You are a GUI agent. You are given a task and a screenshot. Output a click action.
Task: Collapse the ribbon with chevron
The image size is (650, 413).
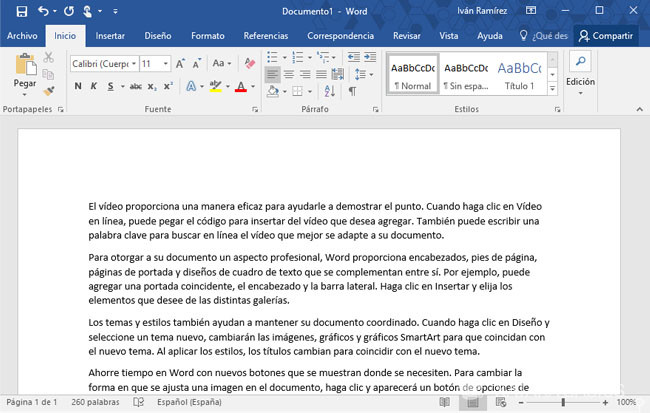640,109
